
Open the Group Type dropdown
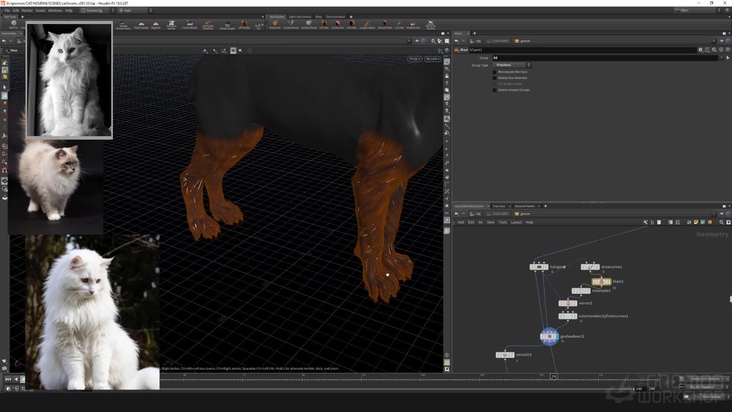click(x=512, y=65)
